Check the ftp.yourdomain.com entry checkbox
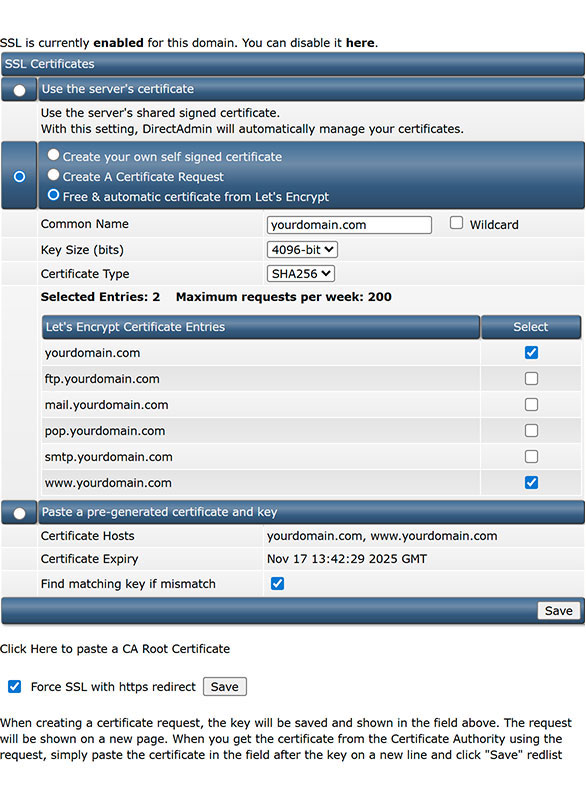 tap(531, 378)
